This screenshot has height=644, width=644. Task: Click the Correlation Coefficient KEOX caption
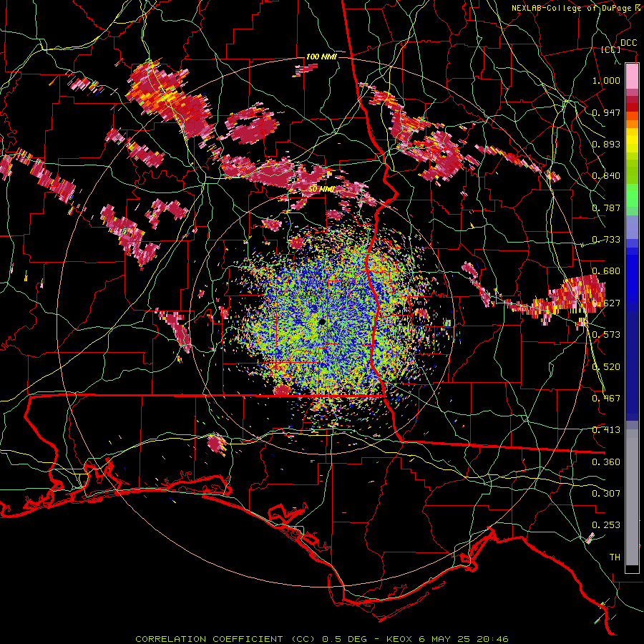pos(322,639)
